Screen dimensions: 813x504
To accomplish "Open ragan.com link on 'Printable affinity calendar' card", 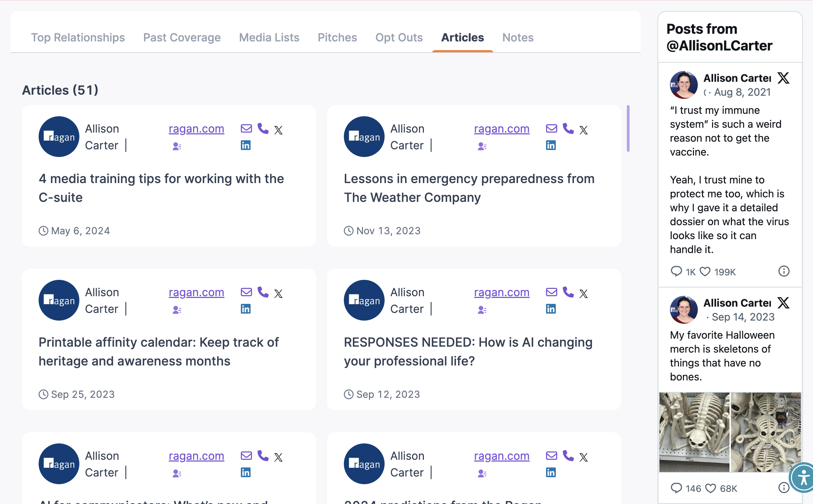I will click(x=196, y=292).
